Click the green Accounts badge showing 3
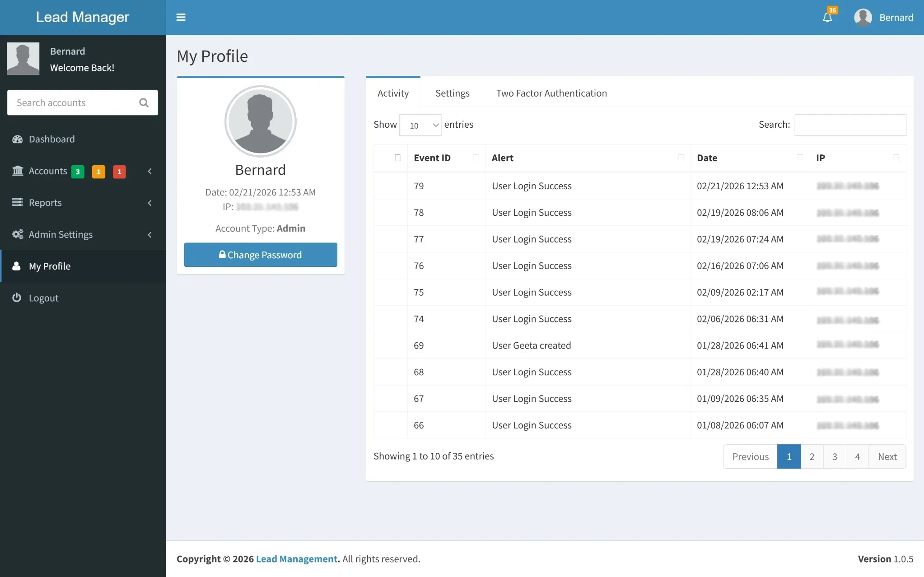Image resolution: width=924 pixels, height=577 pixels. [x=78, y=172]
